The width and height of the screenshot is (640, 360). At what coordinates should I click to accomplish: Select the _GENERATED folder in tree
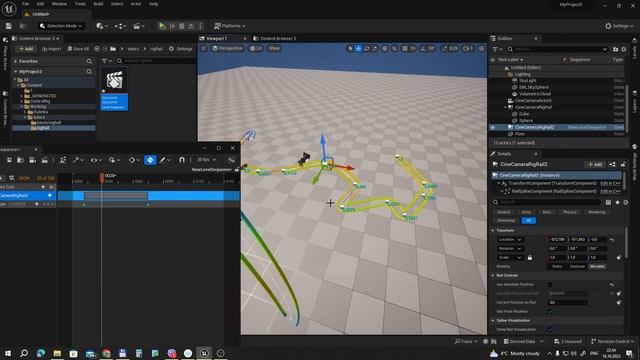43,96
